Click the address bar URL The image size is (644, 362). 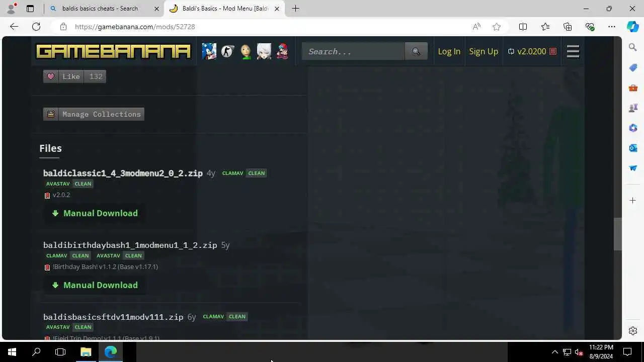(x=135, y=27)
